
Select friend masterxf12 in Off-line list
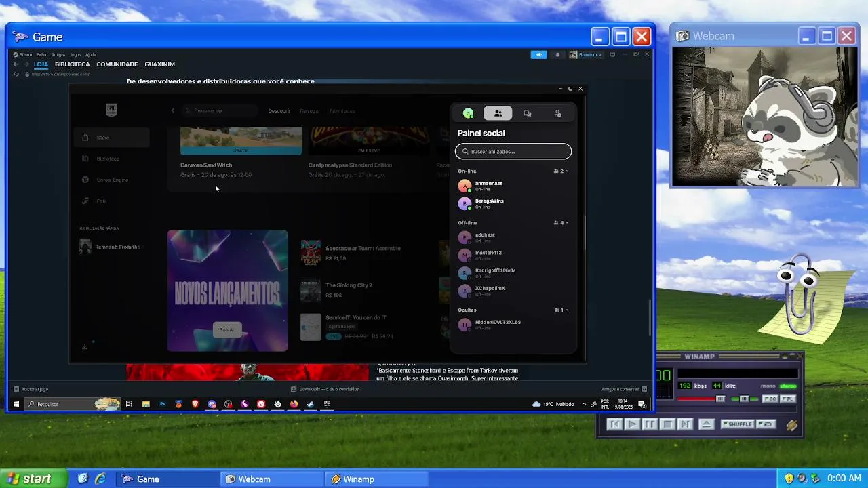tap(513, 255)
